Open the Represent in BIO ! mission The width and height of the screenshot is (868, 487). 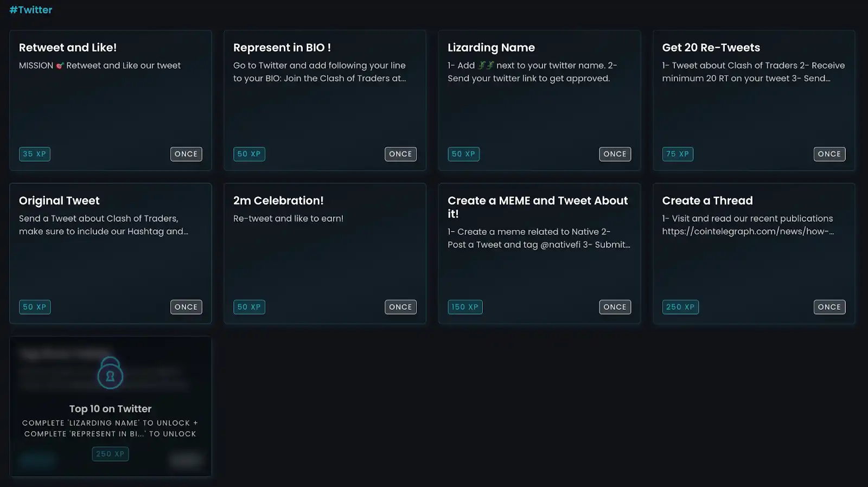[325, 100]
